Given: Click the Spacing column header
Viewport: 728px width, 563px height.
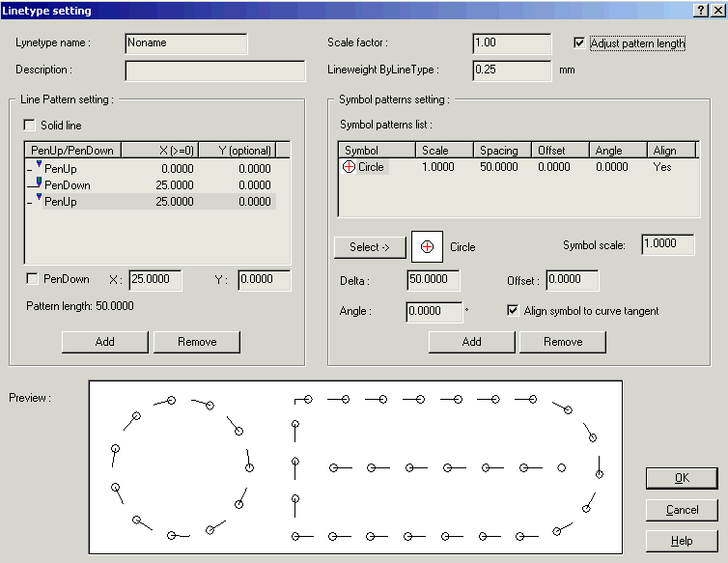Looking at the screenshot, I should click(502, 151).
